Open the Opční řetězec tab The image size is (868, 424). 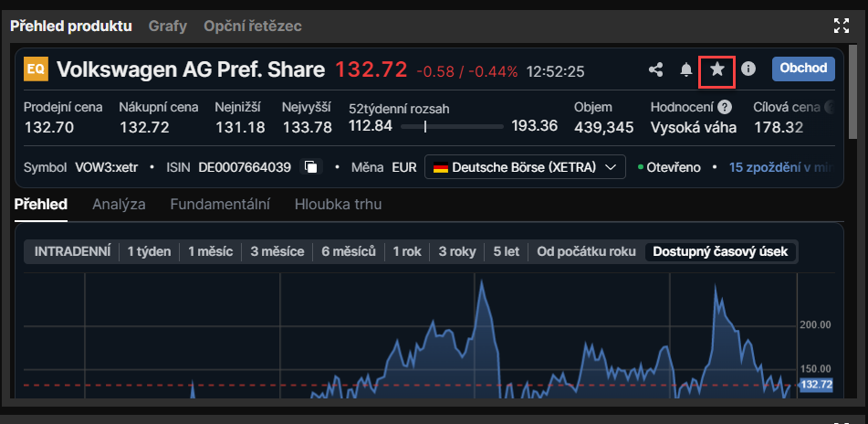pos(253,26)
